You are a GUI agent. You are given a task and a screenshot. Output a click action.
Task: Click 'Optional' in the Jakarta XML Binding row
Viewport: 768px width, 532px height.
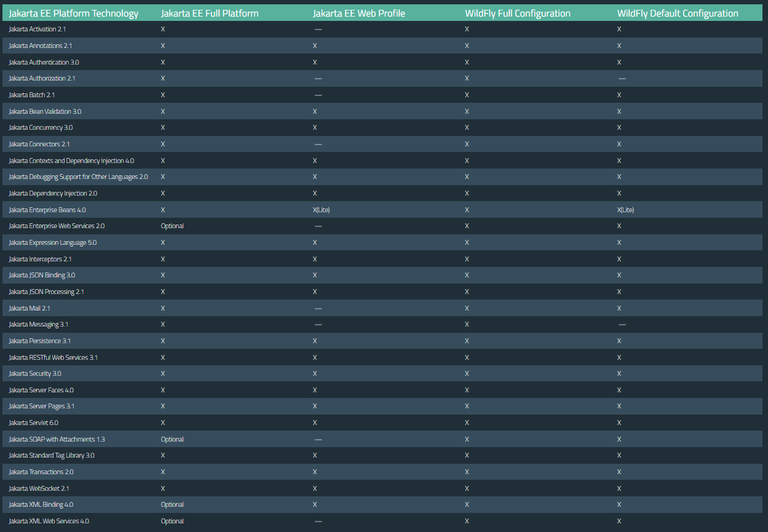[172, 505]
